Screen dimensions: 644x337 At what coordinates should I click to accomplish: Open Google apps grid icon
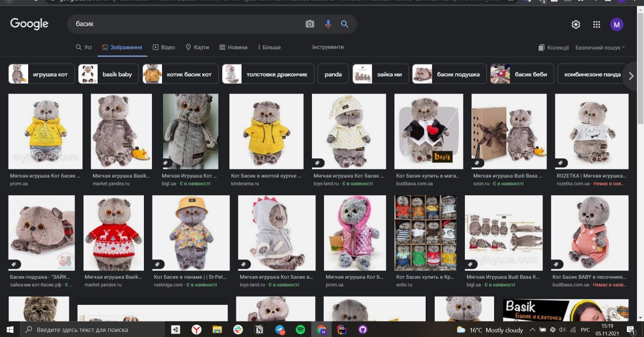coord(597,24)
